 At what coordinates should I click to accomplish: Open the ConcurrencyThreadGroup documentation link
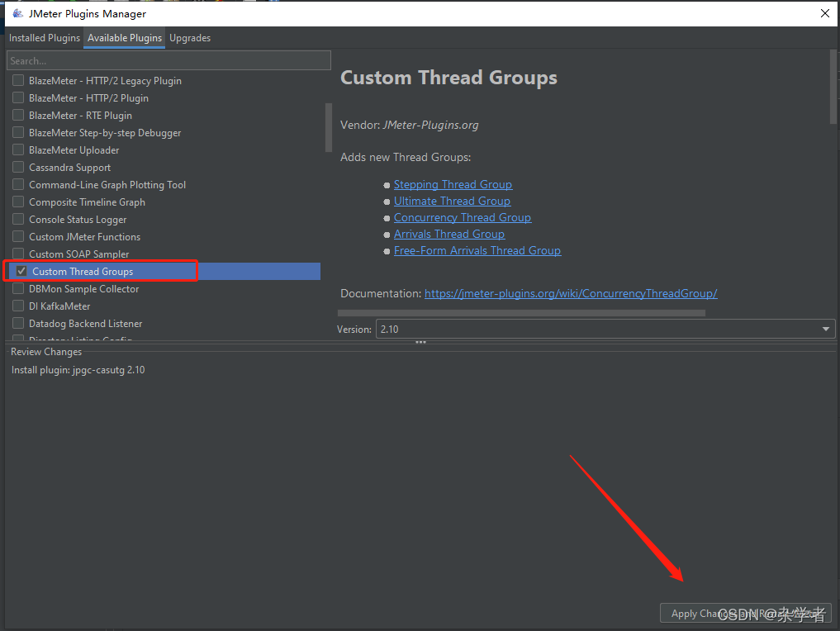(570, 293)
